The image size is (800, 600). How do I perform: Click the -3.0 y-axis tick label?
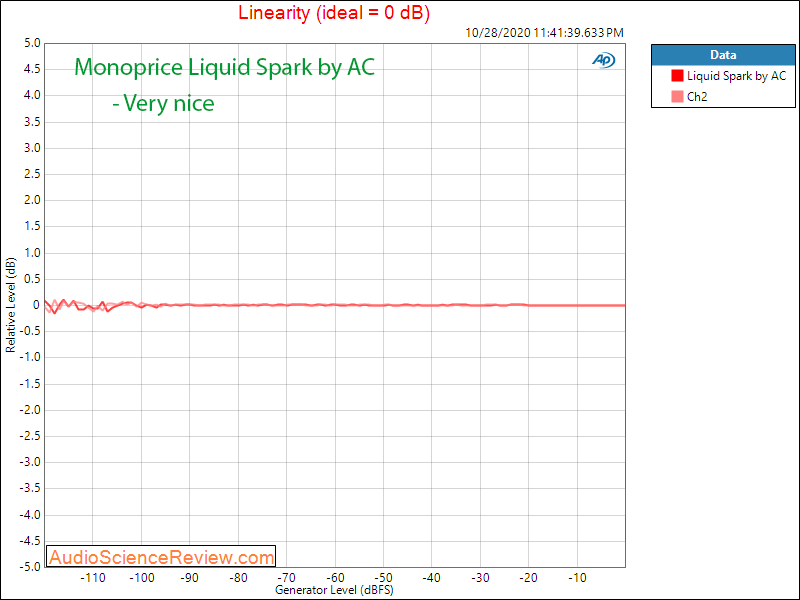29,462
